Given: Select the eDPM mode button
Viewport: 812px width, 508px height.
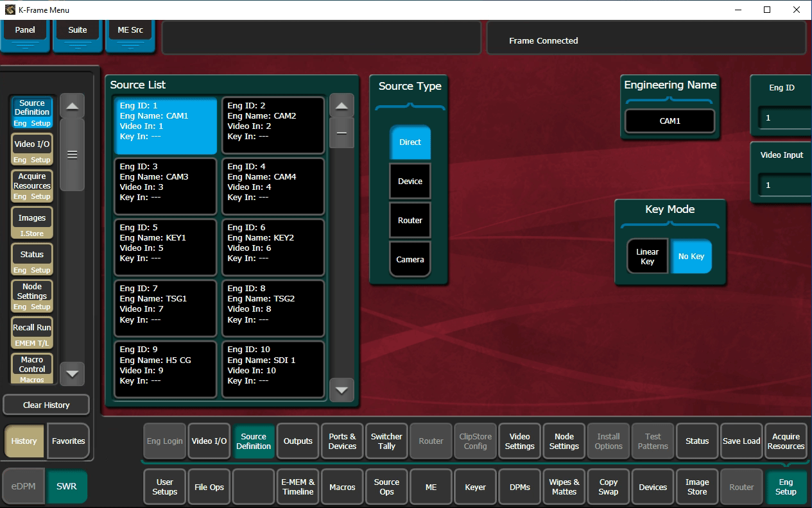Looking at the screenshot, I should pos(23,486).
